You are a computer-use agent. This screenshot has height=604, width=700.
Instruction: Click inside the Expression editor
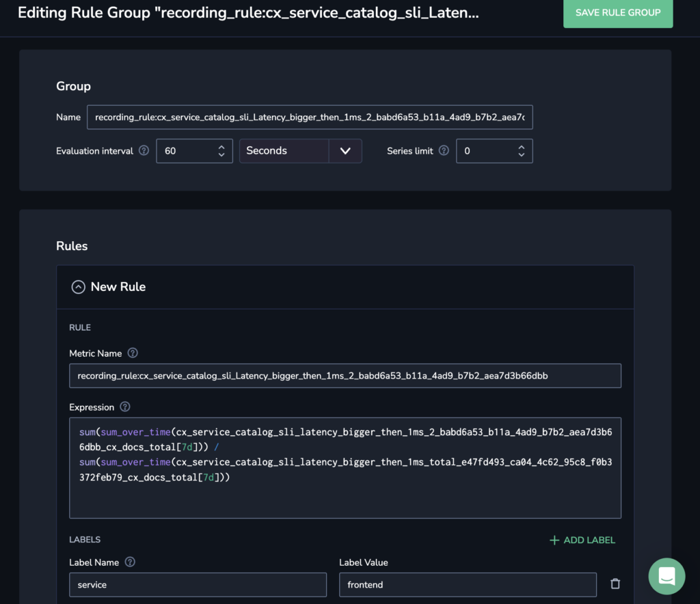pyautogui.click(x=345, y=468)
